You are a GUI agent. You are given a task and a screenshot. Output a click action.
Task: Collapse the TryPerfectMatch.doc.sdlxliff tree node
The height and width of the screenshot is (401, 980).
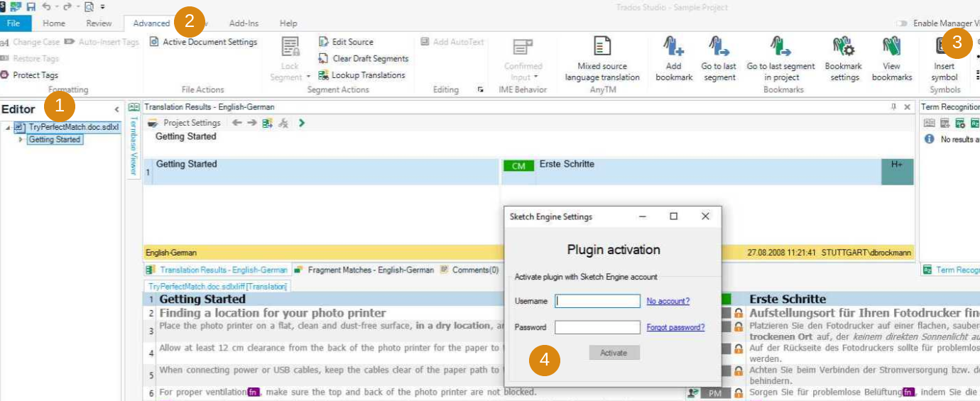[x=8, y=128]
